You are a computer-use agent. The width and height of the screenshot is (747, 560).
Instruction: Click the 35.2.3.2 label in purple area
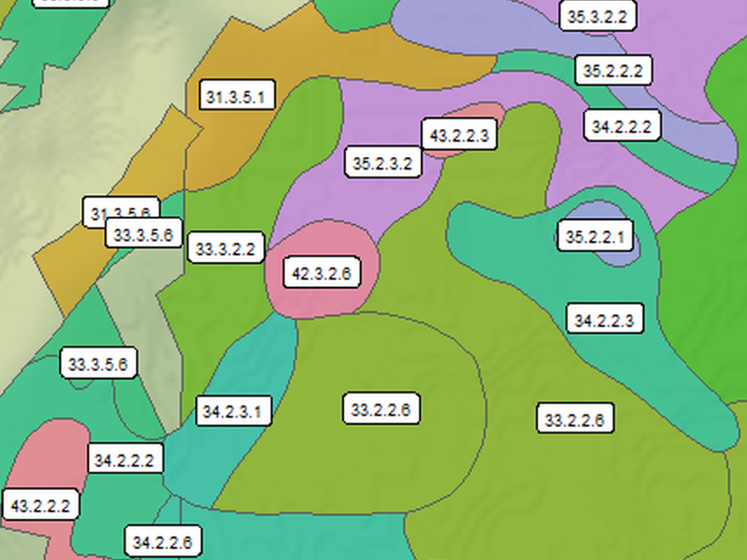[382, 164]
